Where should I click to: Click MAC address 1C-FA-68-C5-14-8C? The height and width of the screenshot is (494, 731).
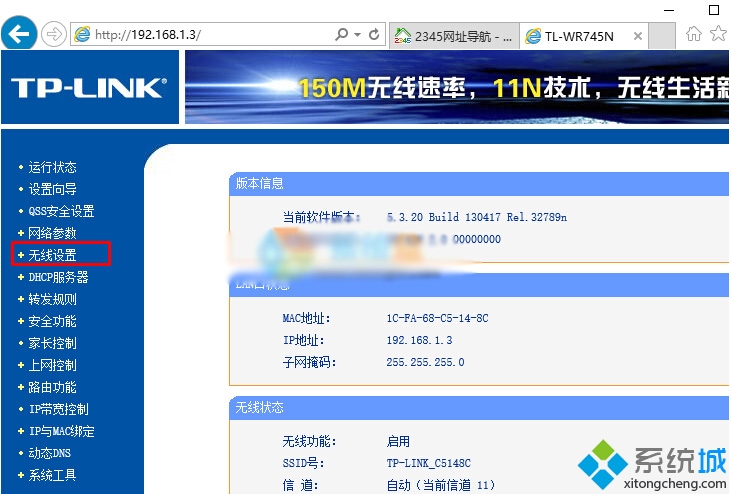pos(437,318)
